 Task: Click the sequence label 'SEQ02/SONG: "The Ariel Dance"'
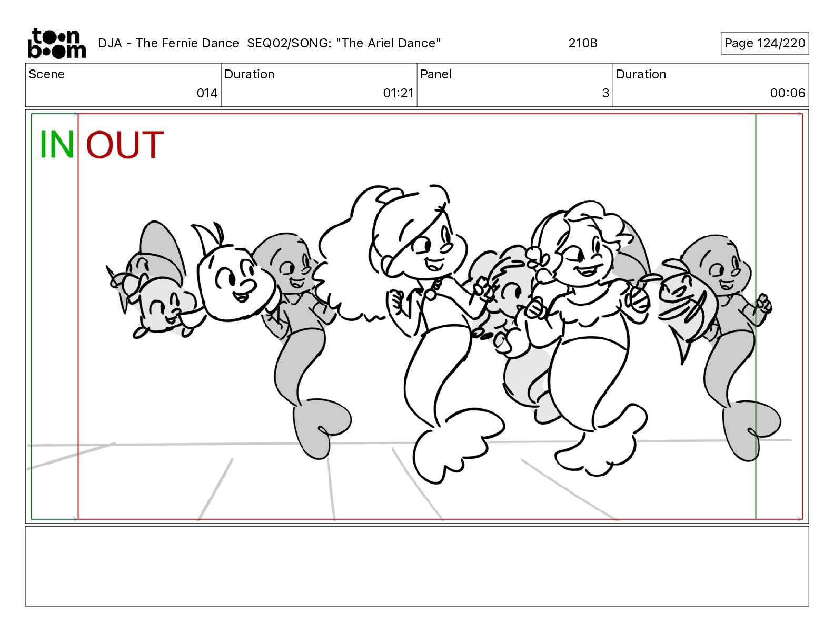[x=344, y=43]
